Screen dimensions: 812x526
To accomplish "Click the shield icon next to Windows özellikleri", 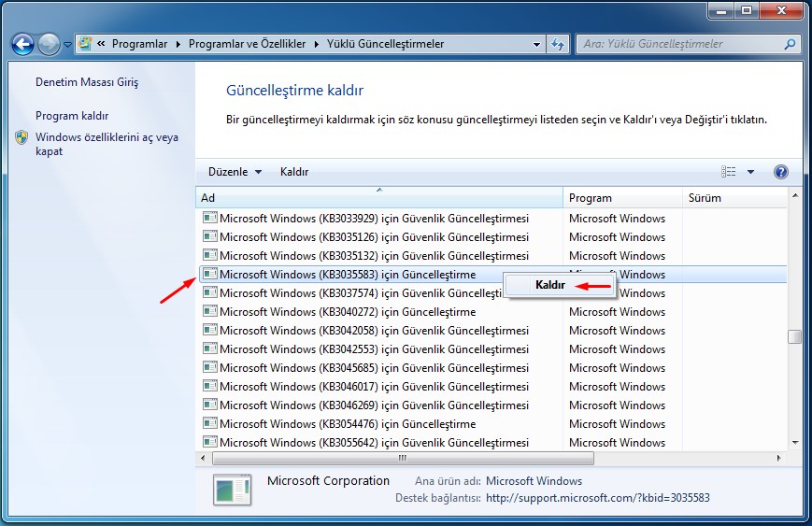I will pyautogui.click(x=22, y=138).
